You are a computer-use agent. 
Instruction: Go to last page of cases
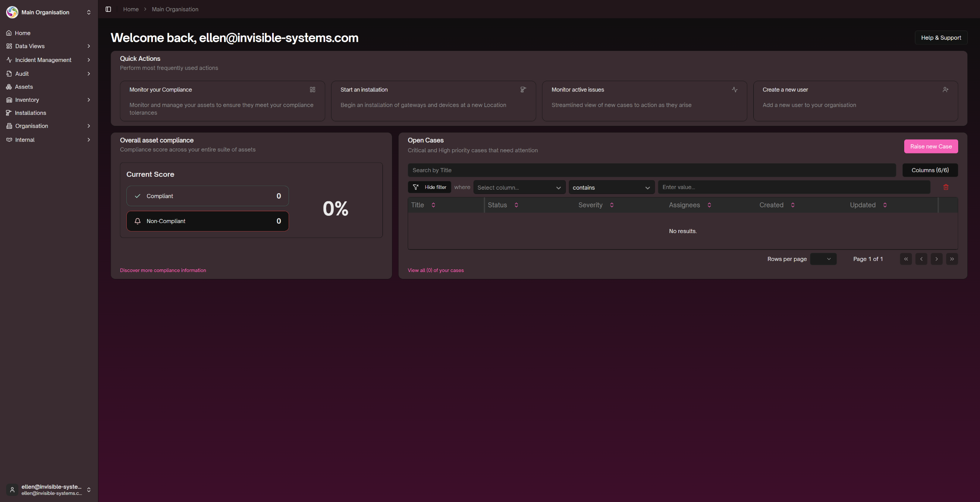click(952, 259)
